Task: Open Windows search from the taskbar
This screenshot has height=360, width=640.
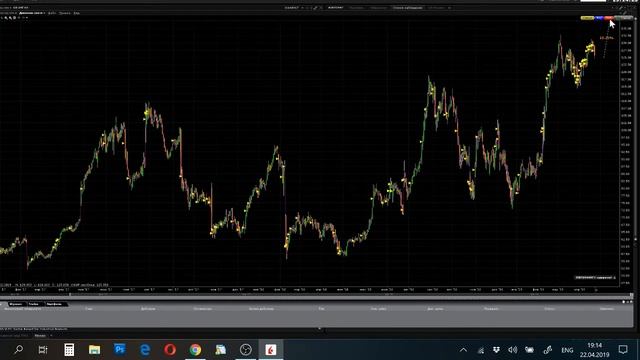Action: [x=18, y=350]
